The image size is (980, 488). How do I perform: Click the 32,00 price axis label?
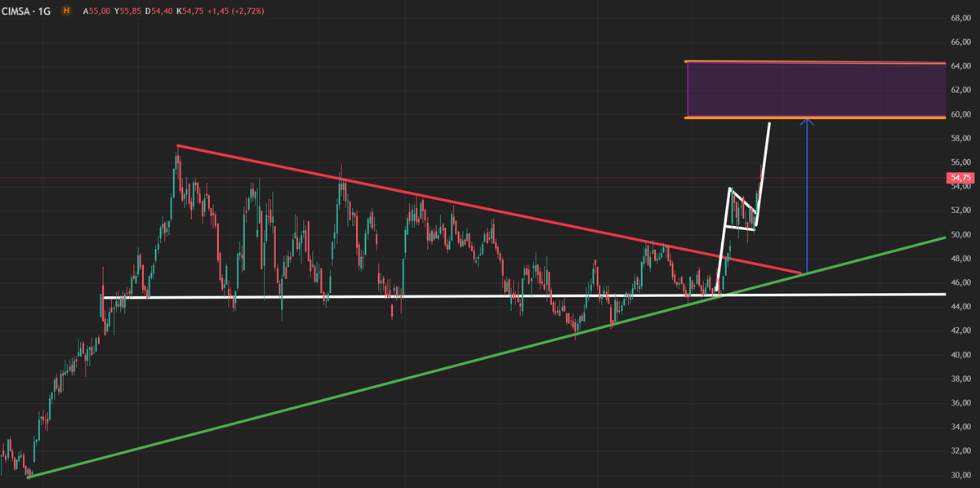[x=960, y=451]
